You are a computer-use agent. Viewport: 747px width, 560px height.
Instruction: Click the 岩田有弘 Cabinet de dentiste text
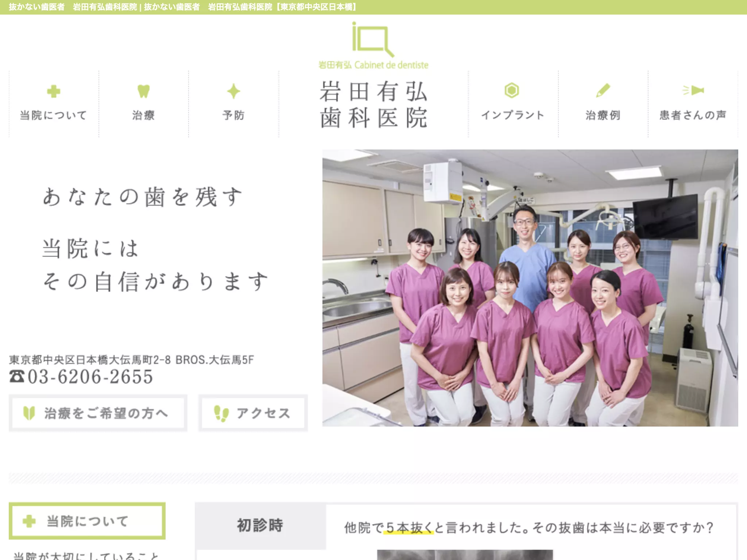coord(373,65)
